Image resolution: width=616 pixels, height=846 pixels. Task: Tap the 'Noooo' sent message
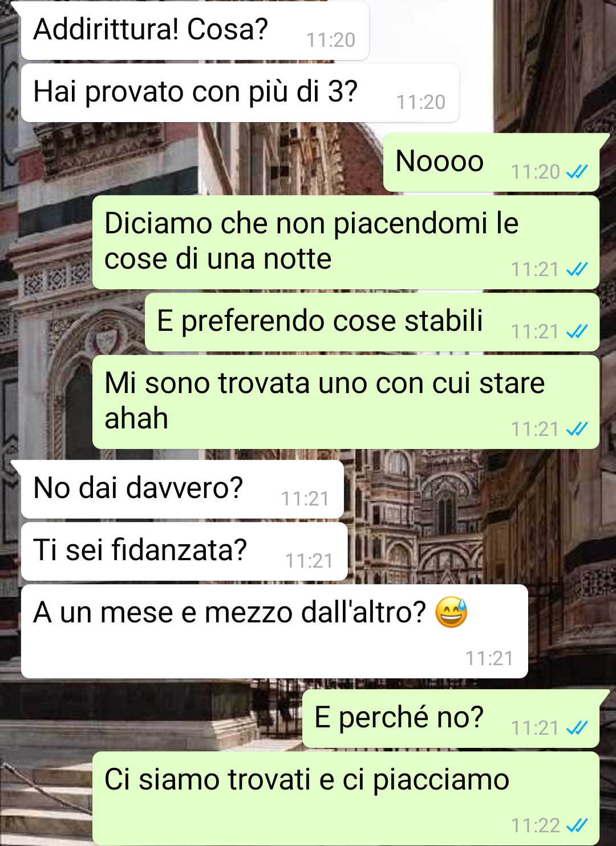(x=491, y=162)
